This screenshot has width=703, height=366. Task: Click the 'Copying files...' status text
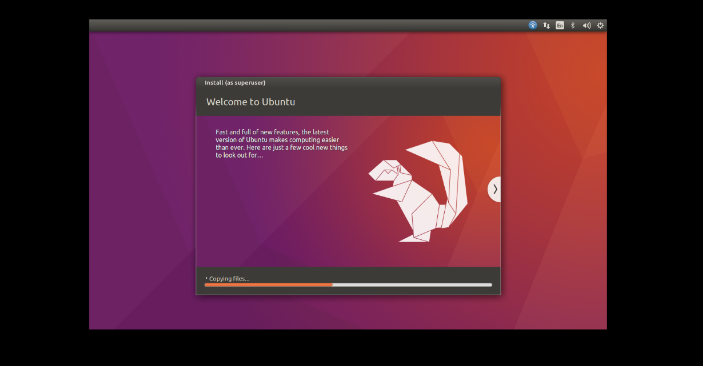(229, 279)
